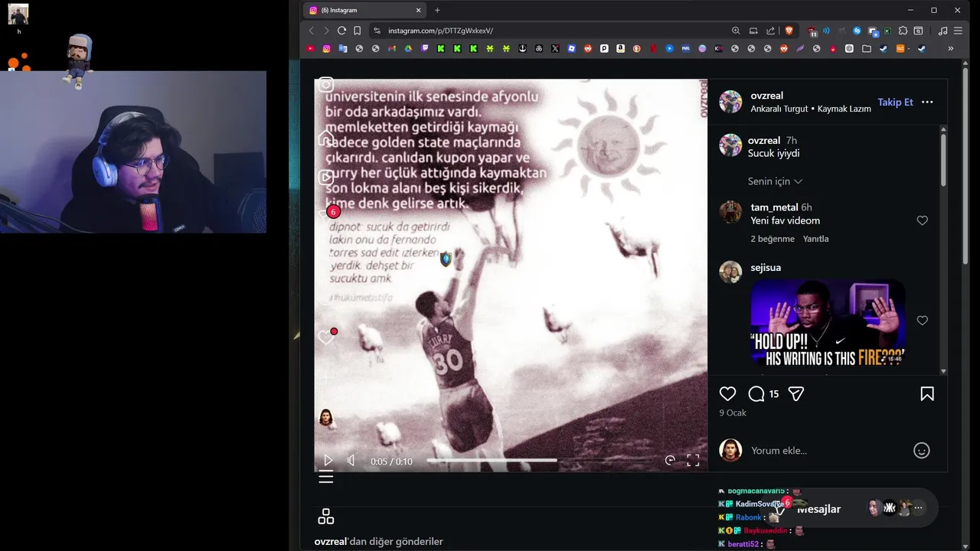Open the Twitch bookmark
The image size is (980, 551).
[425, 48]
